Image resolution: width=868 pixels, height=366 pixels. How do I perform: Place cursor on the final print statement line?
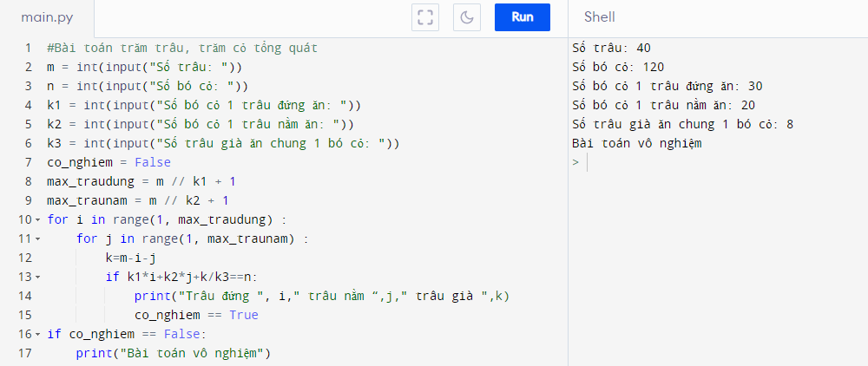point(174,353)
